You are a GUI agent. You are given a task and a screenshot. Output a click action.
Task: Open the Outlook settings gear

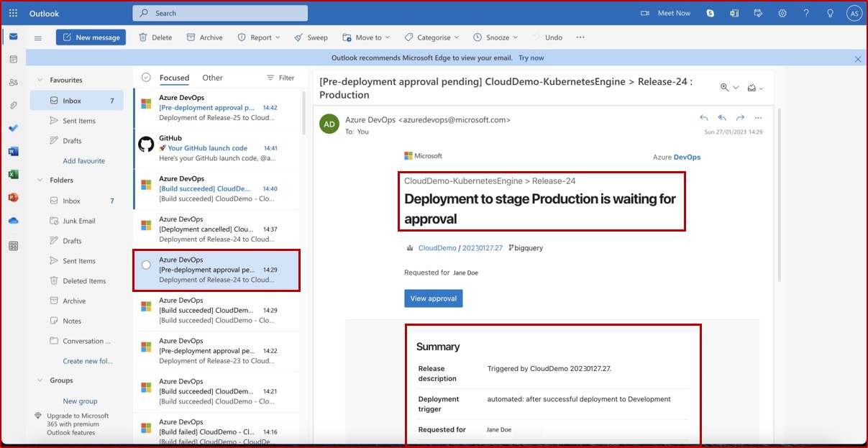coord(782,12)
